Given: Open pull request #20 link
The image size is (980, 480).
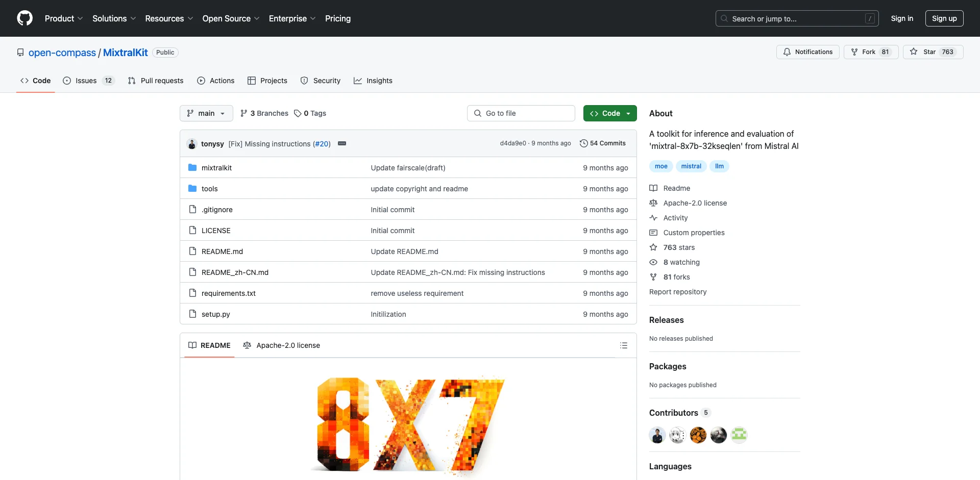Looking at the screenshot, I should pyautogui.click(x=323, y=144).
